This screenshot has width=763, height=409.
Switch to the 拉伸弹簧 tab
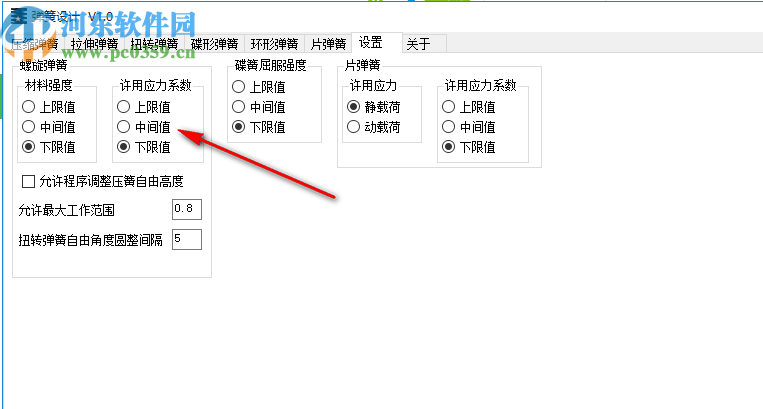[x=94, y=44]
